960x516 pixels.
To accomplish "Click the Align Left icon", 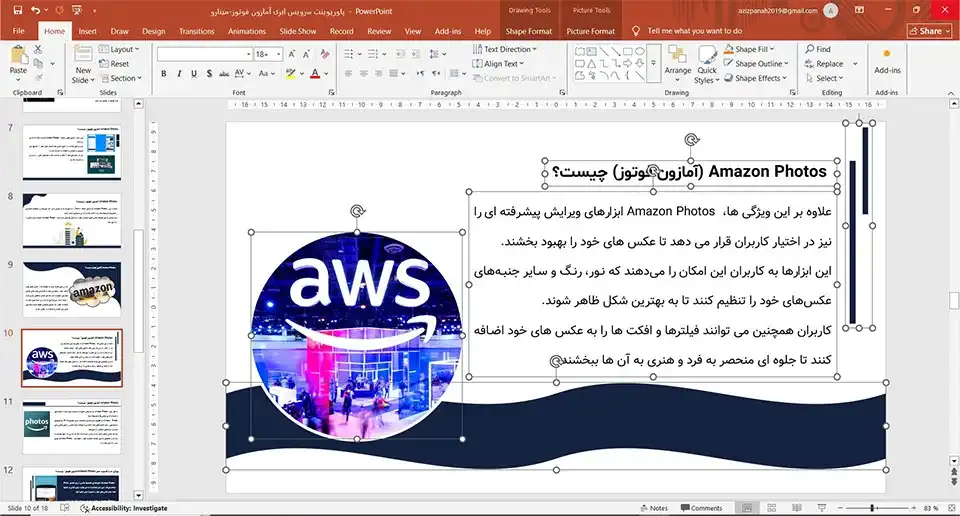I will [x=348, y=73].
